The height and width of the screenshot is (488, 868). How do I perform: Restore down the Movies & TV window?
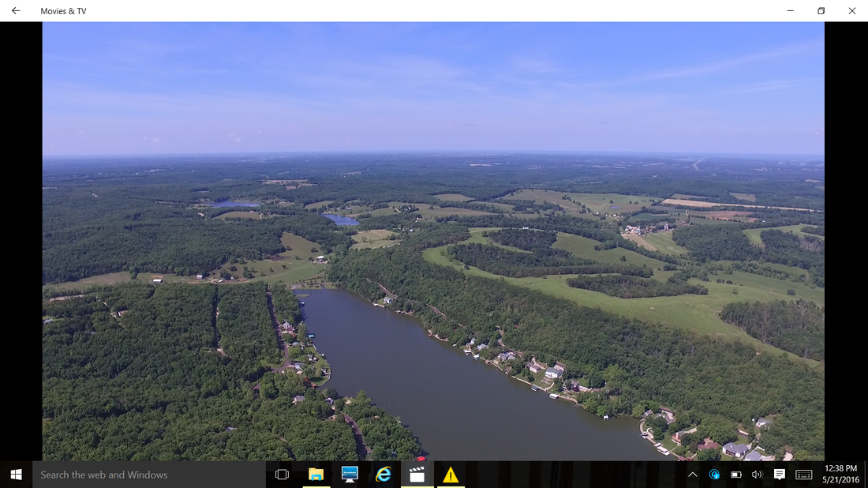pos(821,10)
